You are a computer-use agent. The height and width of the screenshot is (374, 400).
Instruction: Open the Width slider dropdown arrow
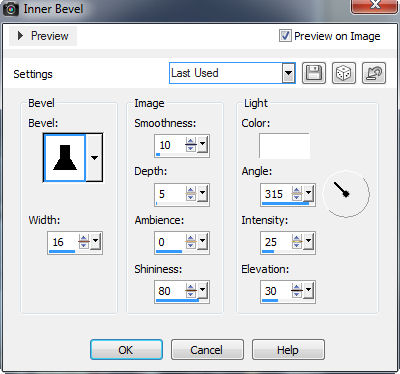pos(95,242)
